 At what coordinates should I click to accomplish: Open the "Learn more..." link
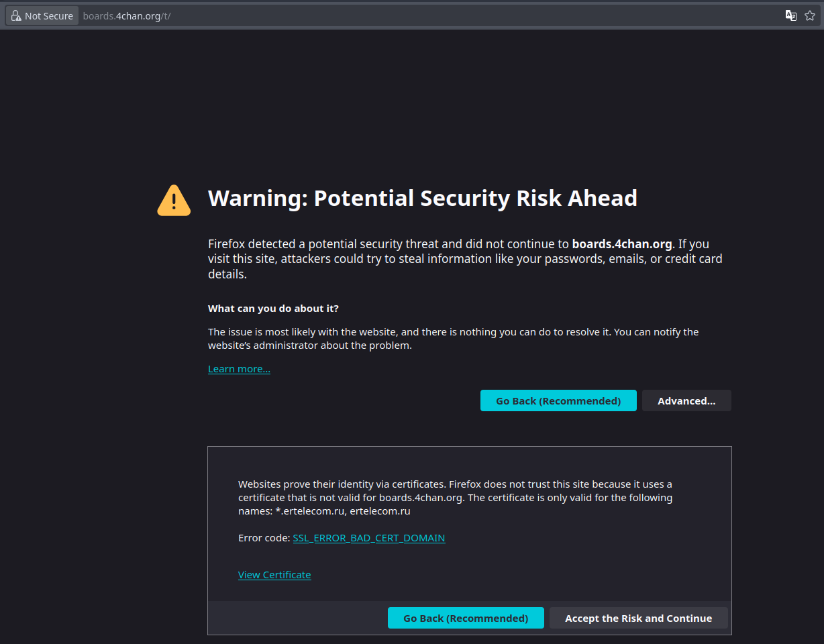239,369
